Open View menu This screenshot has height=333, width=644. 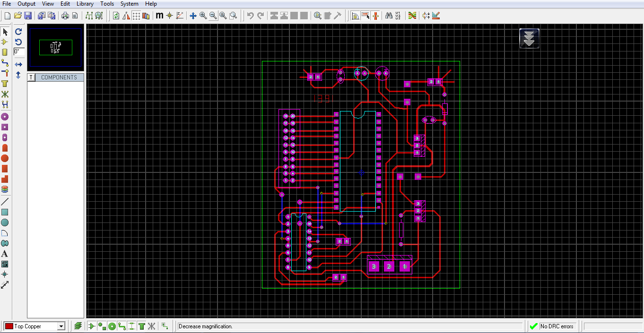click(48, 4)
